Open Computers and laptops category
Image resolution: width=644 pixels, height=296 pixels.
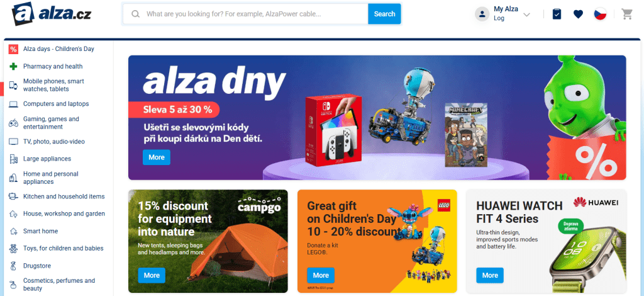click(56, 104)
